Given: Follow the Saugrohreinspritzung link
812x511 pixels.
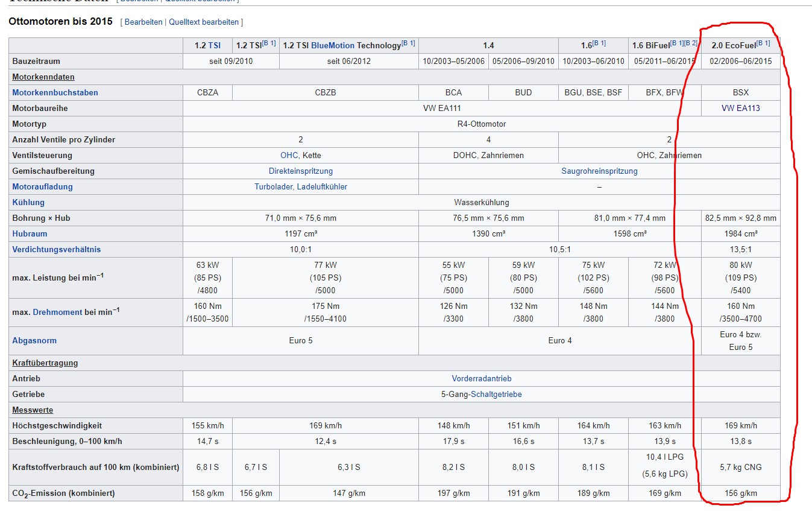Looking at the screenshot, I should point(599,171).
